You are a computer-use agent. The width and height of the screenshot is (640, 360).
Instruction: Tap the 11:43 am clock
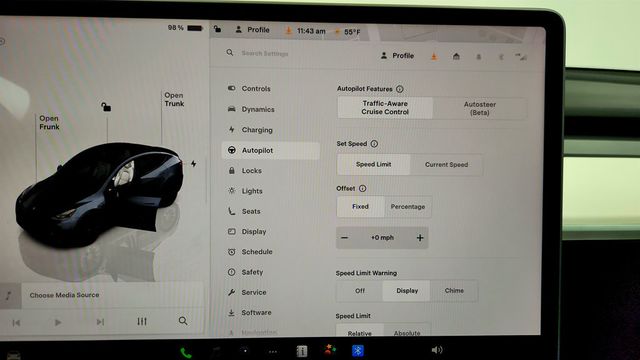[311, 31]
